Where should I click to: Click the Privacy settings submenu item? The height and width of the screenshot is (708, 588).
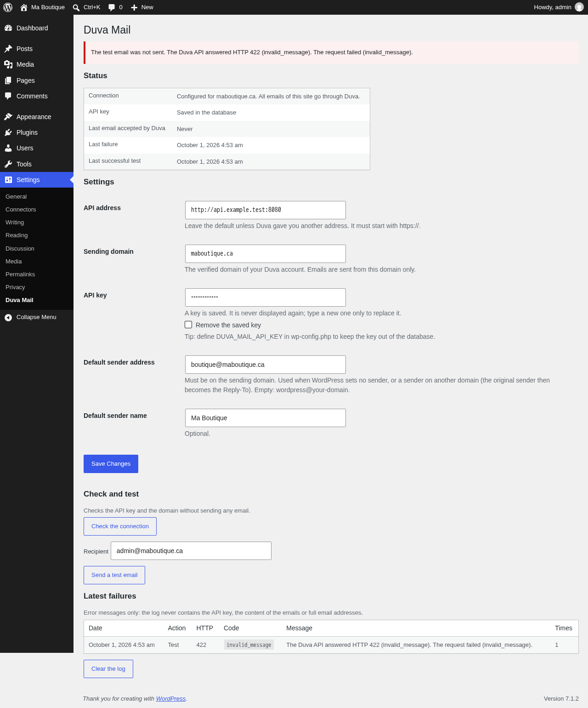click(x=15, y=287)
